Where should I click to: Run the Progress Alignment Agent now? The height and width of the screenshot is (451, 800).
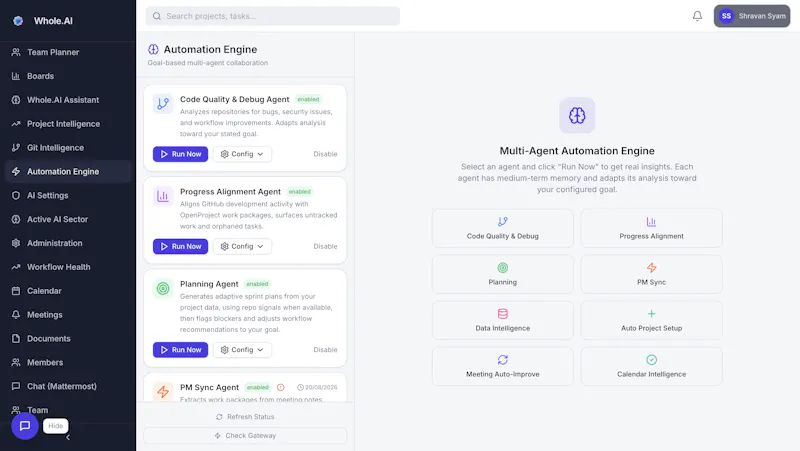[x=181, y=246]
